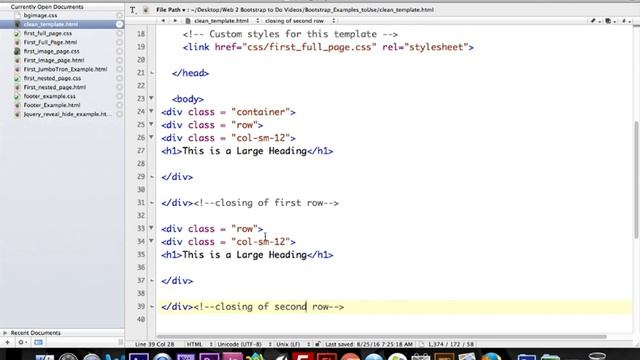The image size is (640, 360).
Task: Open the Unicode (UTF-8) encoding dropdown
Action: (244, 344)
